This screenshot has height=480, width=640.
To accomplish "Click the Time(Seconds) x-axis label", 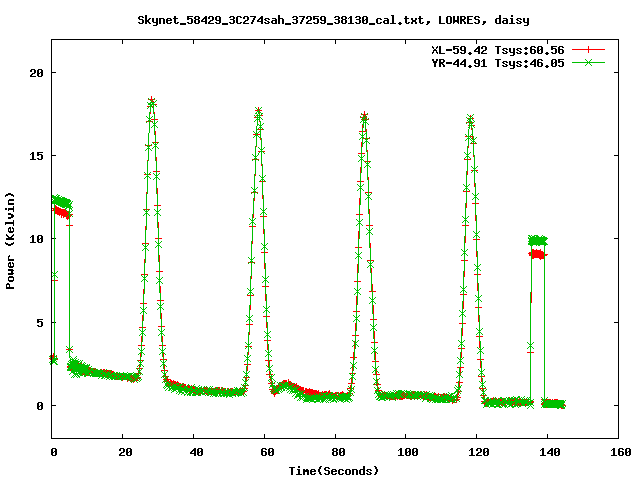I will [334, 471].
